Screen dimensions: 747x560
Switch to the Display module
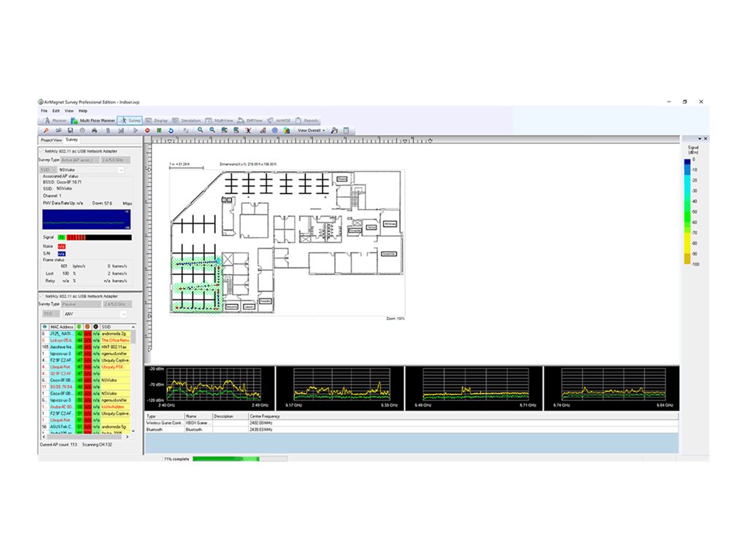(x=157, y=121)
